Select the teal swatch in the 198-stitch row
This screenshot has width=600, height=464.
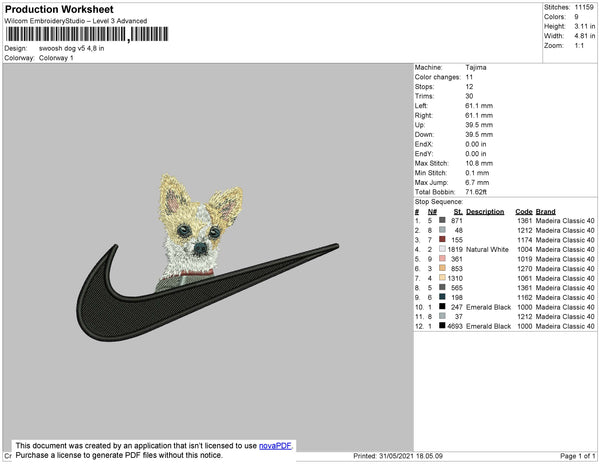point(442,297)
